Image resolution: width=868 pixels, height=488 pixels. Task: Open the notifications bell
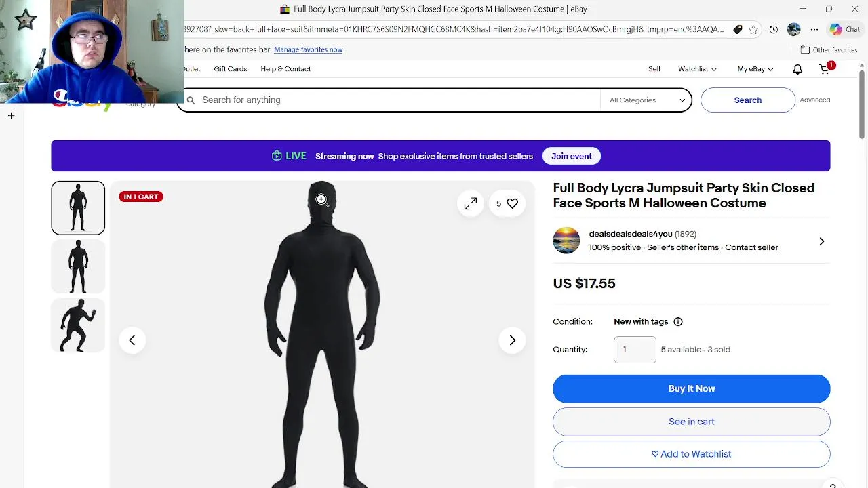797,69
